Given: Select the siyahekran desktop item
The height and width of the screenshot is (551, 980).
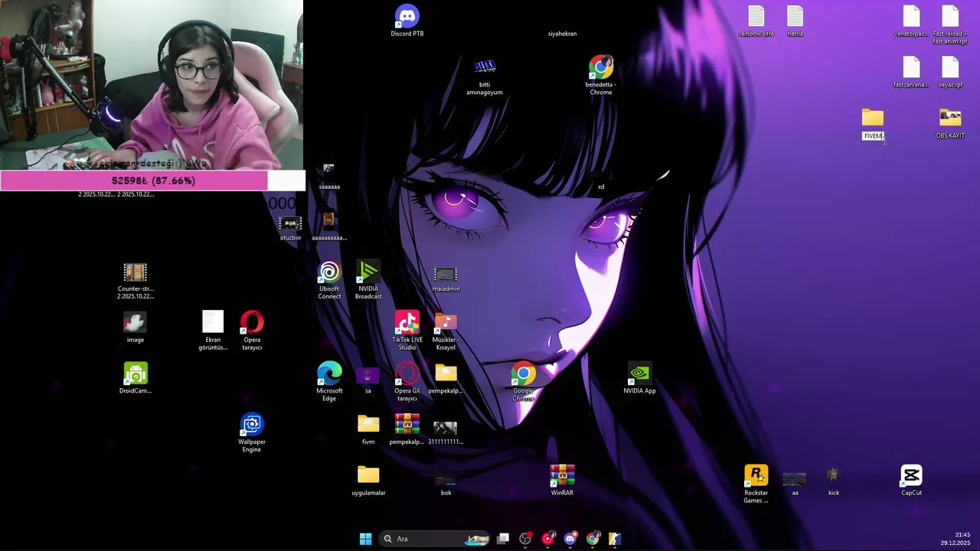Looking at the screenshot, I should pyautogui.click(x=562, y=33).
